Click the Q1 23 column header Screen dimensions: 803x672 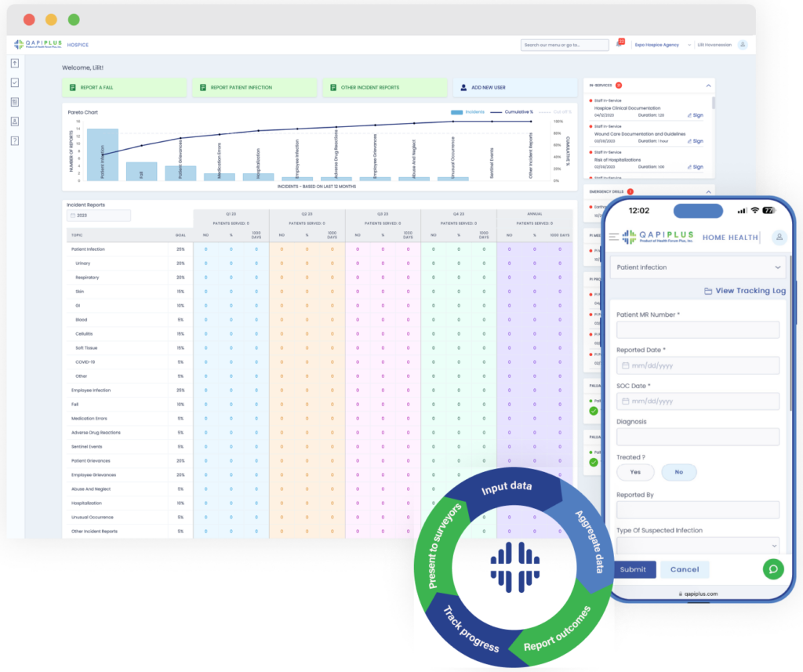pyautogui.click(x=231, y=214)
